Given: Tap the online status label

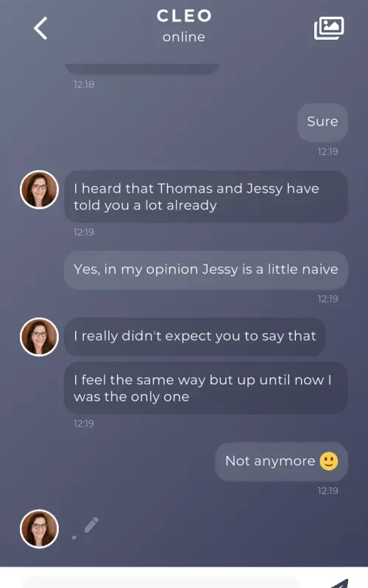Looking at the screenshot, I should click(184, 37).
